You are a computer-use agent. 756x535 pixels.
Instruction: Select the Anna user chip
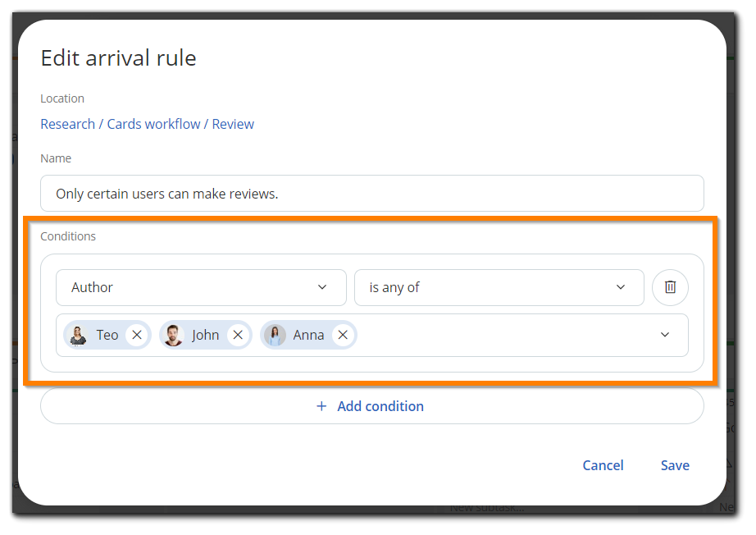coord(307,334)
